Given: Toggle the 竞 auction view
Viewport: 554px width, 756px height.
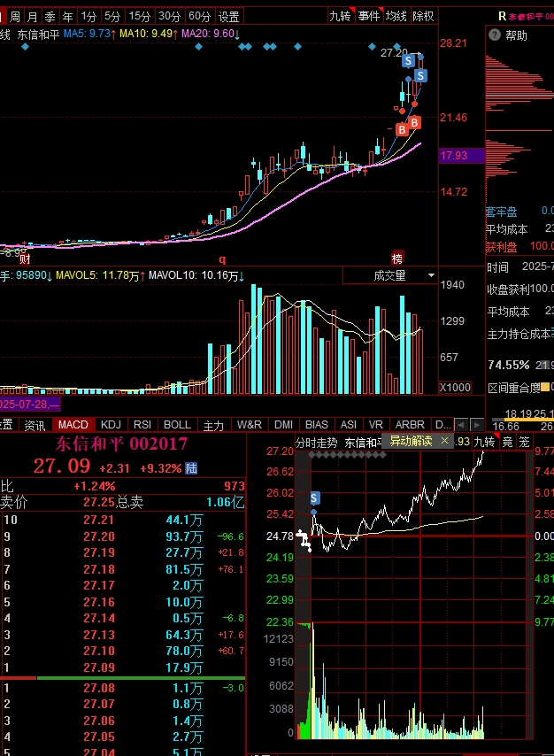Looking at the screenshot, I should (508, 442).
